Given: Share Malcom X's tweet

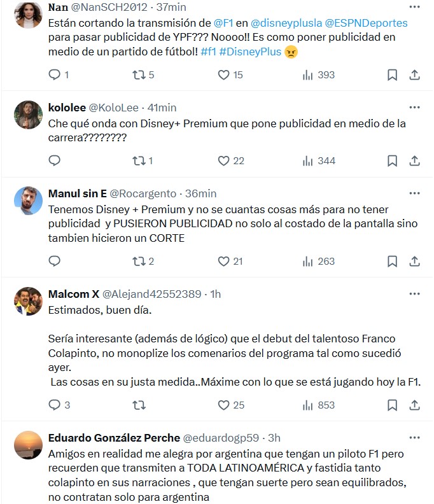Looking at the screenshot, I should coord(414,405).
